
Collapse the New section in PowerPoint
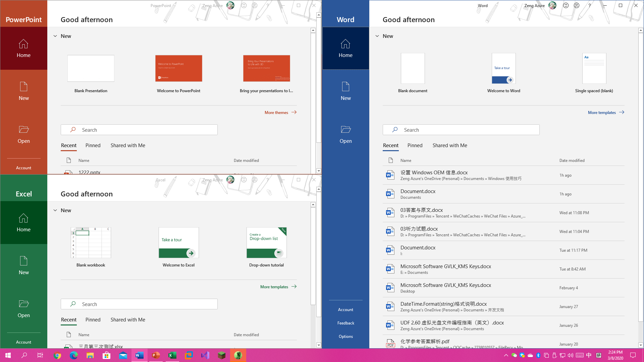[x=55, y=36]
